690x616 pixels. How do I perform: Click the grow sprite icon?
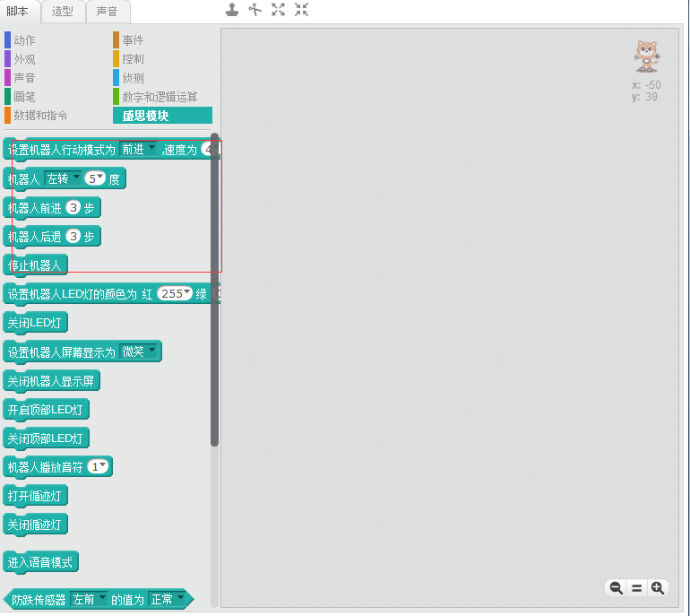click(279, 10)
